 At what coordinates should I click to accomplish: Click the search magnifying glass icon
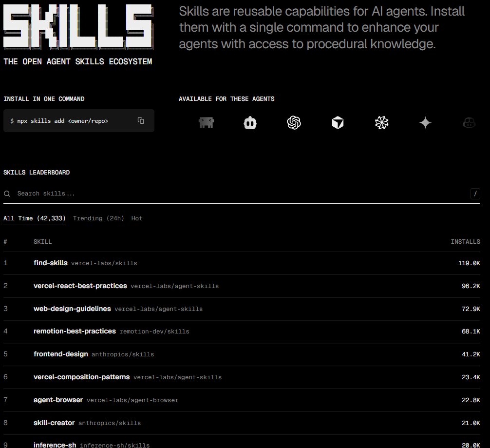[7, 194]
